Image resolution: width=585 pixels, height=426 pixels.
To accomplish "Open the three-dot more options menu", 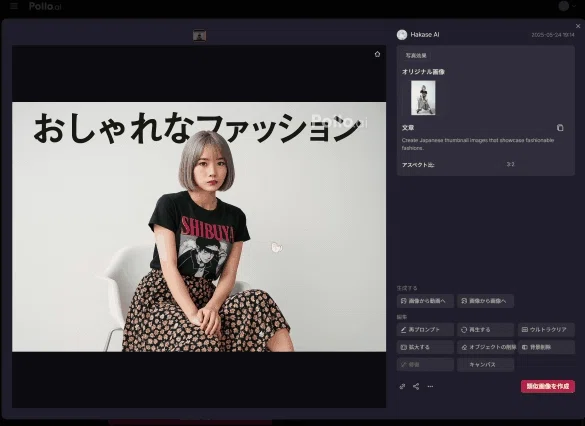I will pos(430,386).
